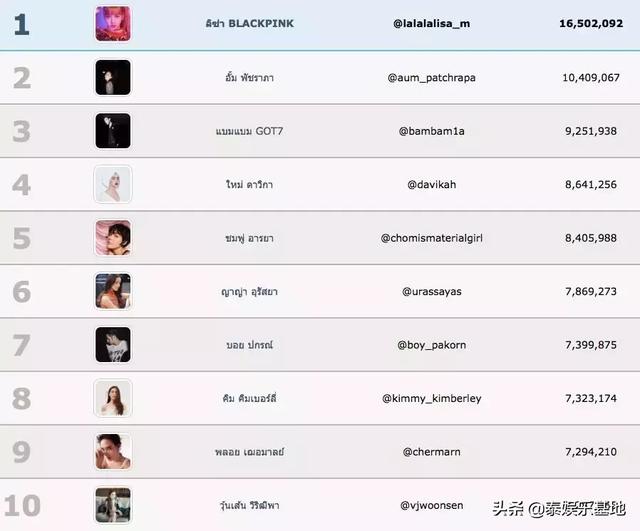The width and height of the screenshot is (640, 531).
Task: Select the GOT7 name label in row 3
Action: coord(269,131)
